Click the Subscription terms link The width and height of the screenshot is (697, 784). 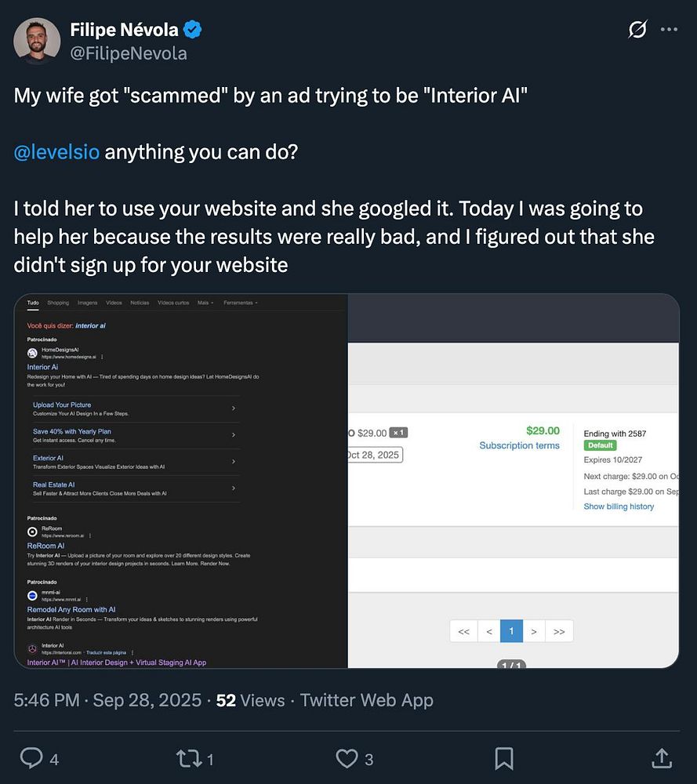519,445
